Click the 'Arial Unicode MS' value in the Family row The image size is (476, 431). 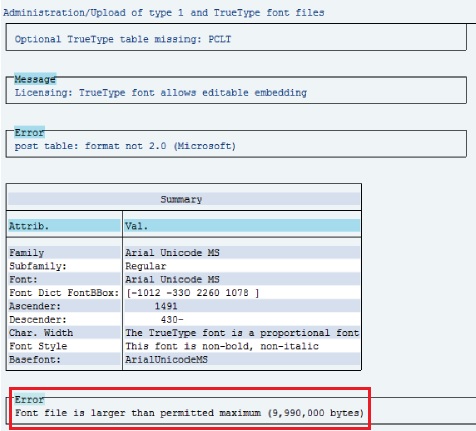pyautogui.click(x=172, y=253)
